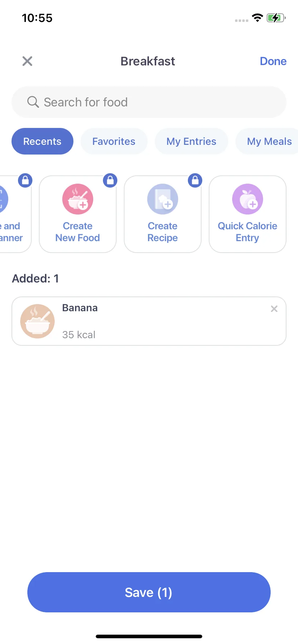
Task: Tap the Banana food bowl thumbnail
Action: click(37, 321)
